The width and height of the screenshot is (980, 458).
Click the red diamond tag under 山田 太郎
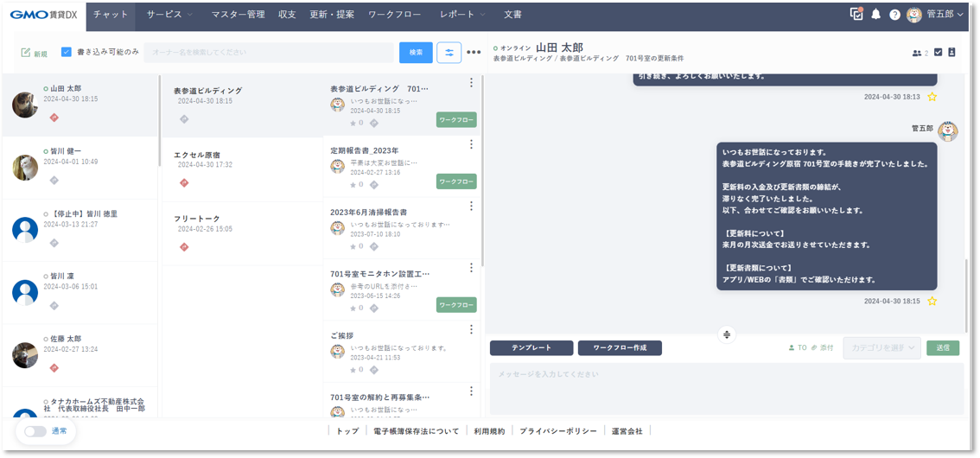point(54,118)
